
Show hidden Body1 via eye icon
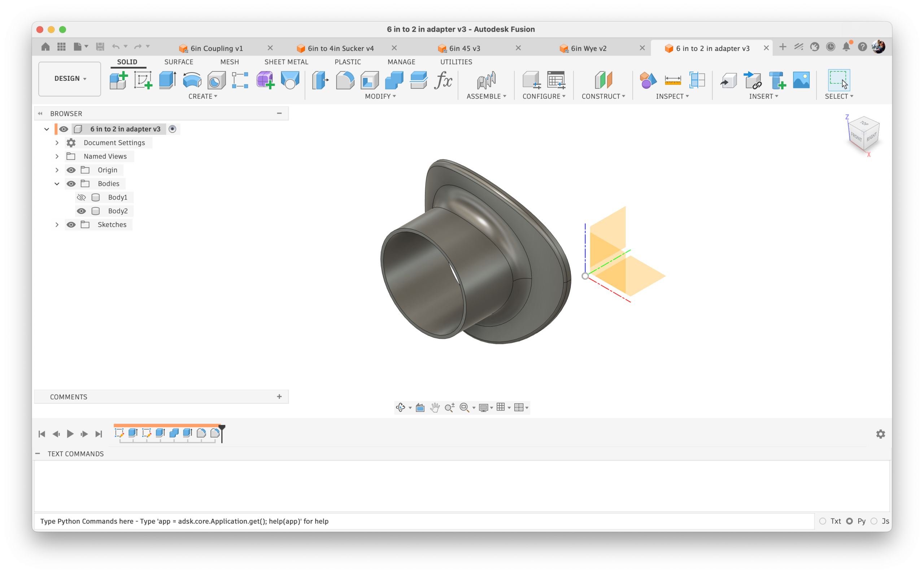(x=81, y=197)
